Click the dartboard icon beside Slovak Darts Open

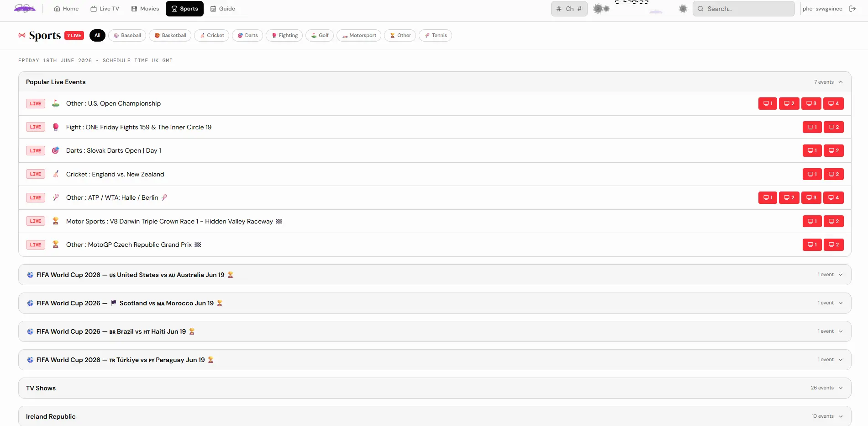click(x=56, y=150)
